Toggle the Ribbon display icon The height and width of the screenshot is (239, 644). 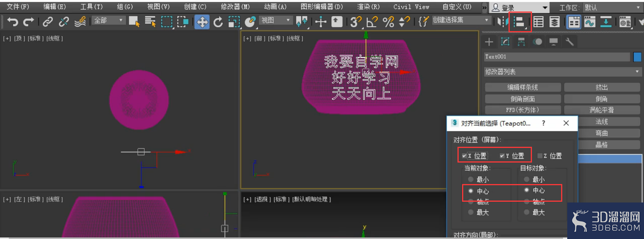click(574, 22)
